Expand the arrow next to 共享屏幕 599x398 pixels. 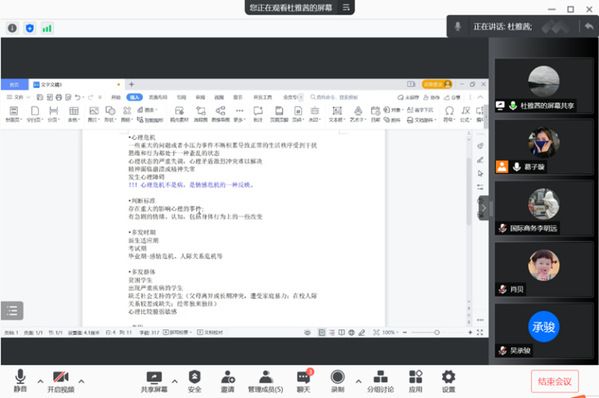(x=175, y=381)
